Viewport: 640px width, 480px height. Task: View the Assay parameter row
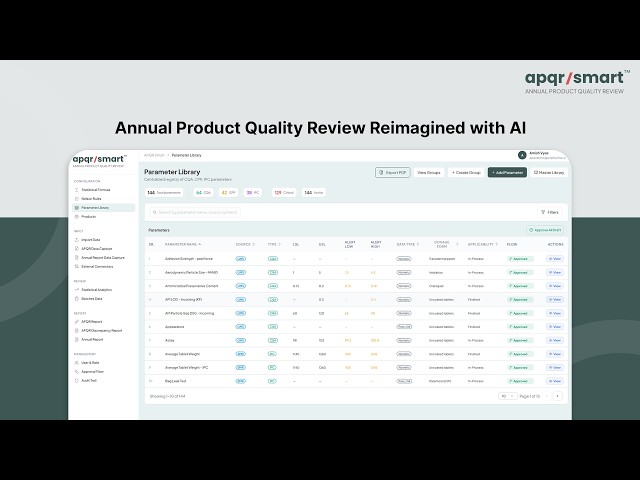pyautogui.click(x=555, y=340)
